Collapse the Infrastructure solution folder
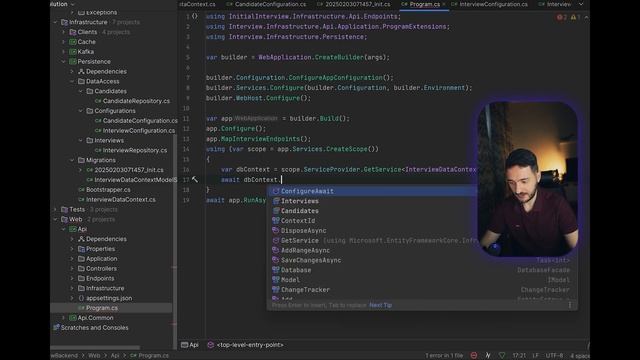Screen dimensions: 640x360 [x=56, y=22]
